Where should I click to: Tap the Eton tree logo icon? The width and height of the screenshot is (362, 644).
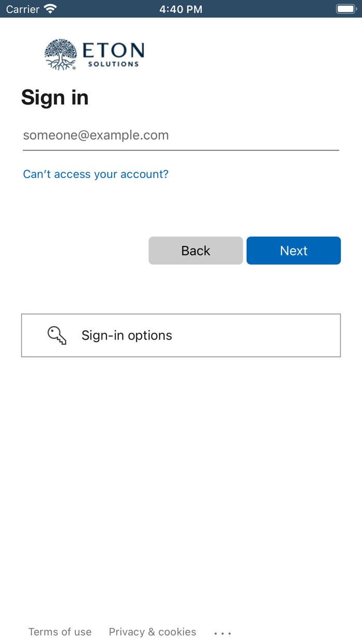coord(61,54)
